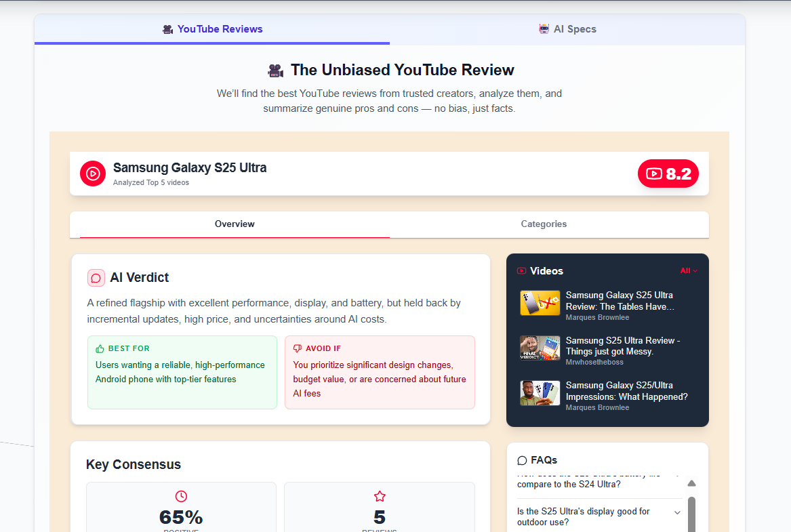The width and height of the screenshot is (791, 532).
Task: Open the What Happened impressions video thumbnail
Action: pyautogui.click(x=540, y=393)
